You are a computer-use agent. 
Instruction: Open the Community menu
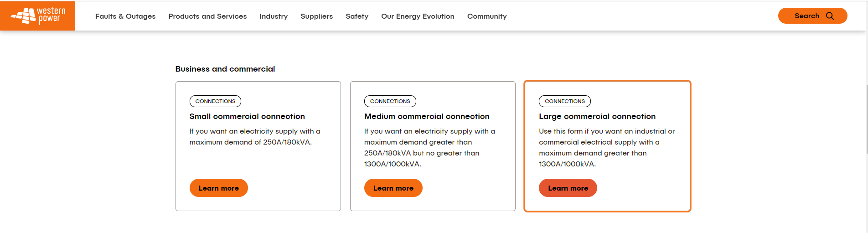487,16
